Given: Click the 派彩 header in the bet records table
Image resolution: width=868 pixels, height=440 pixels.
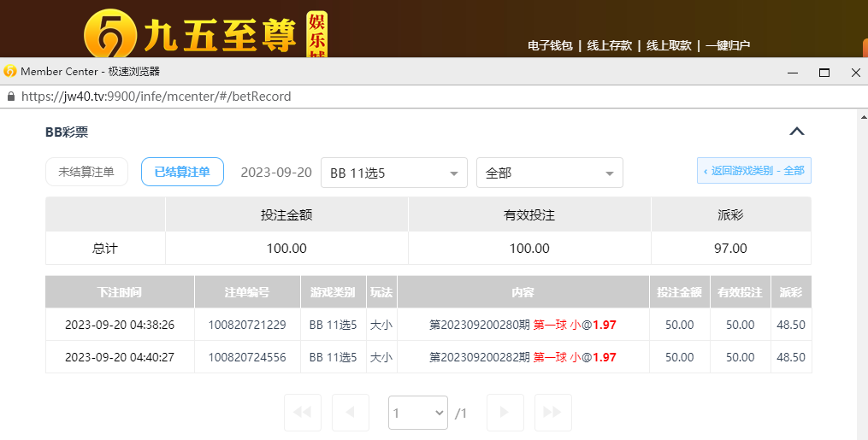Looking at the screenshot, I should point(790,292).
